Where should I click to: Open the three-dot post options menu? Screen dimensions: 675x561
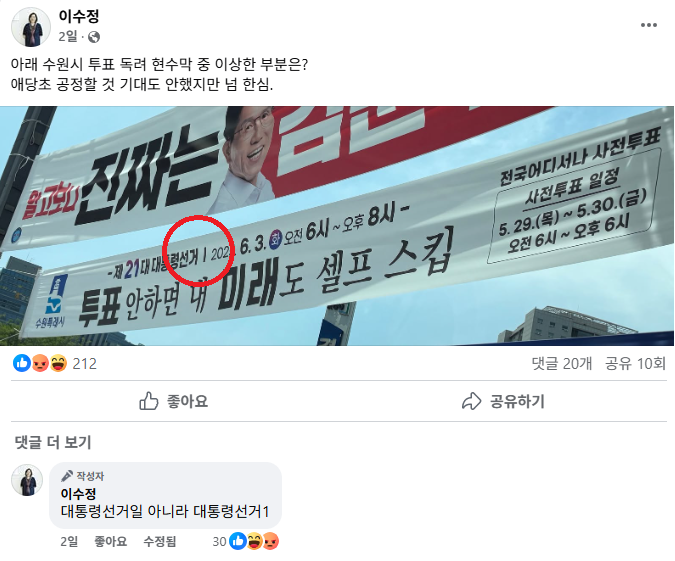648,25
